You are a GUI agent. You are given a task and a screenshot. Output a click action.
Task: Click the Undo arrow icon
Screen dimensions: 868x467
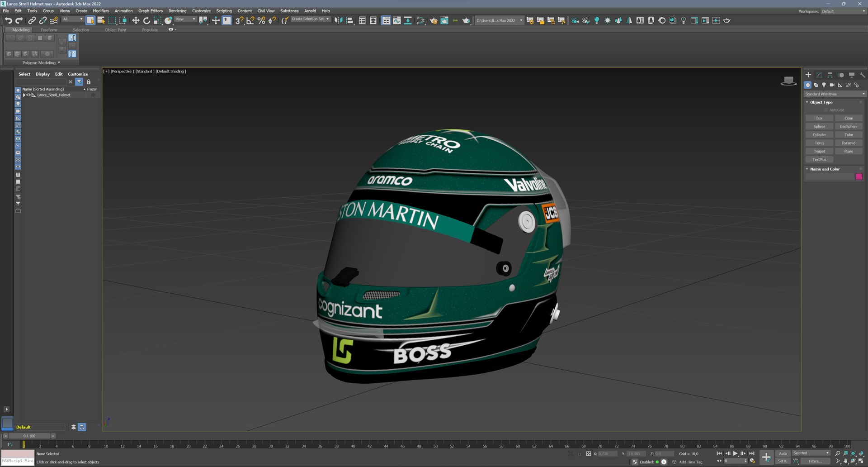[x=8, y=20]
